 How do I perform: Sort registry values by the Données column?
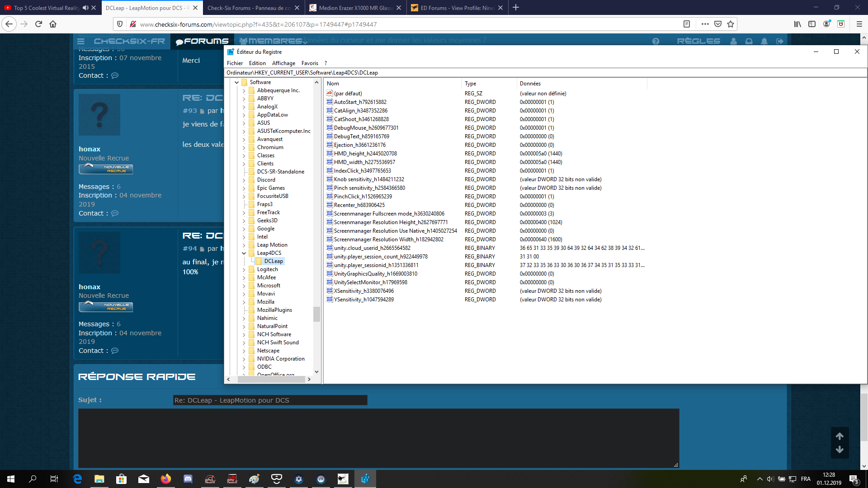(x=582, y=84)
